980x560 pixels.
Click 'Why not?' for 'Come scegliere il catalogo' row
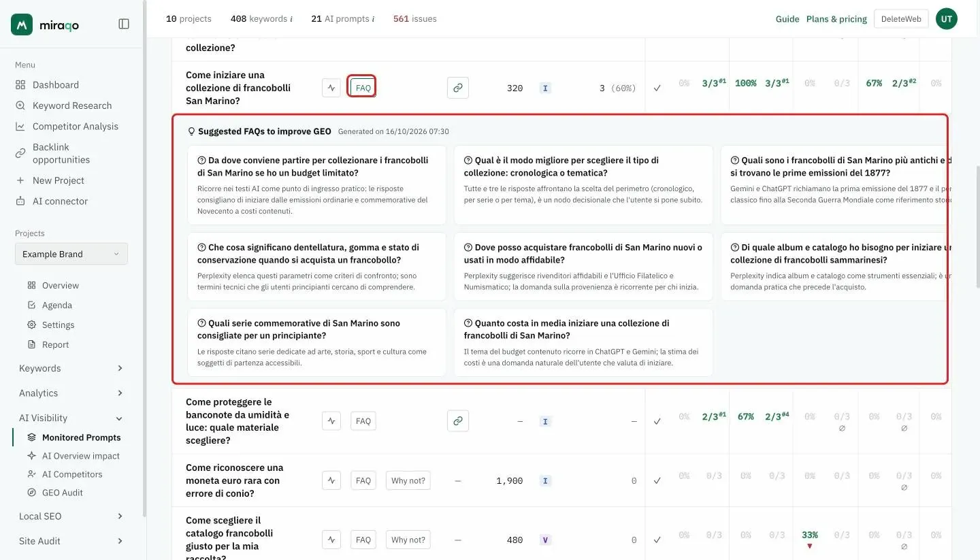408,540
